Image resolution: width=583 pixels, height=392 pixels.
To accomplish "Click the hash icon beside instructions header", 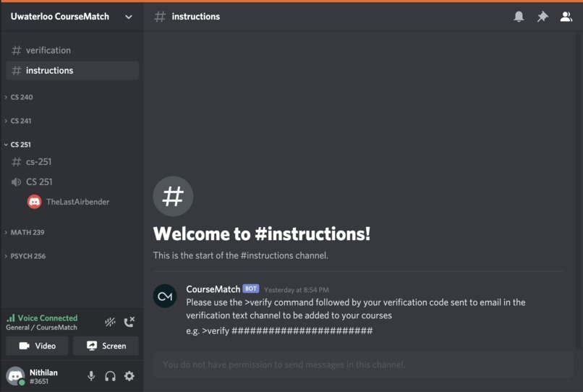I will pyautogui.click(x=160, y=17).
